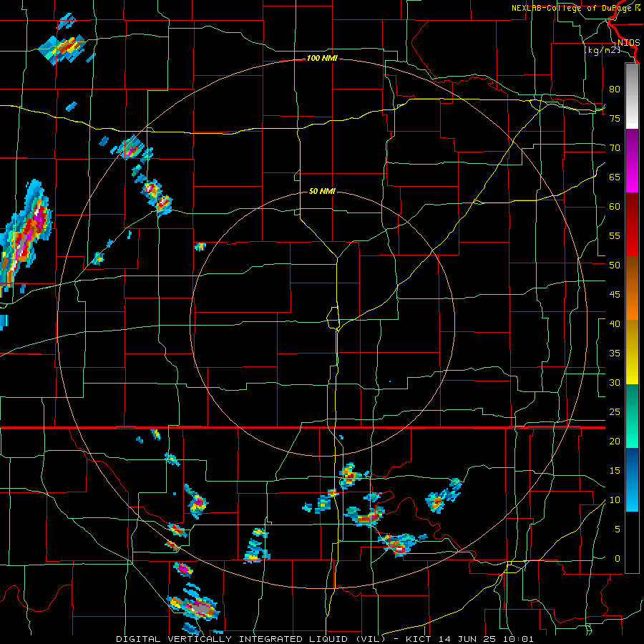The image size is (644, 644).
Task: Pick the orange-brown band of the legend
Action: click(632, 288)
